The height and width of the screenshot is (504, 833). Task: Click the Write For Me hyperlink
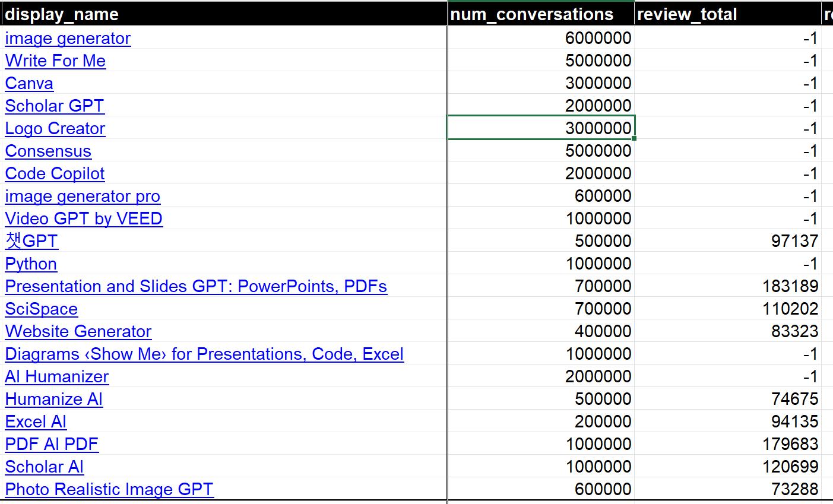pos(55,61)
